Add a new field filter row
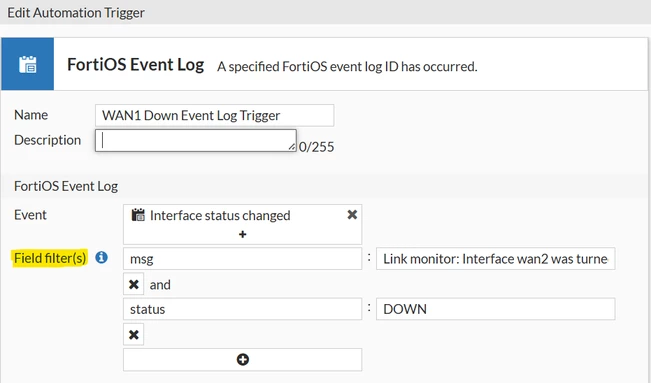This screenshot has width=651, height=383. [x=242, y=359]
